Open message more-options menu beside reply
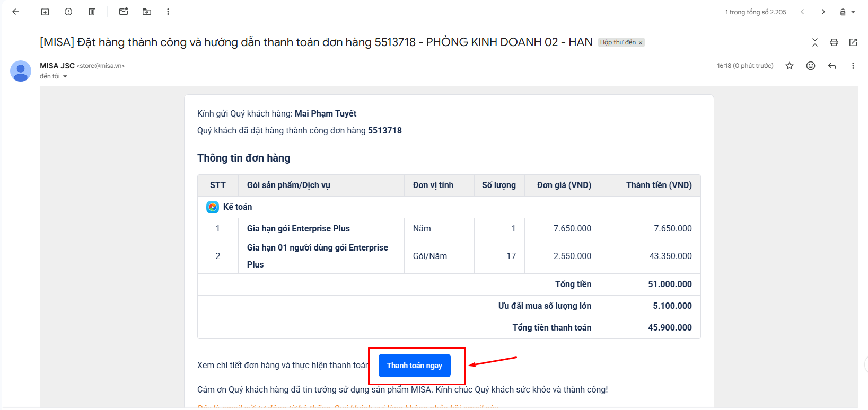 point(853,66)
